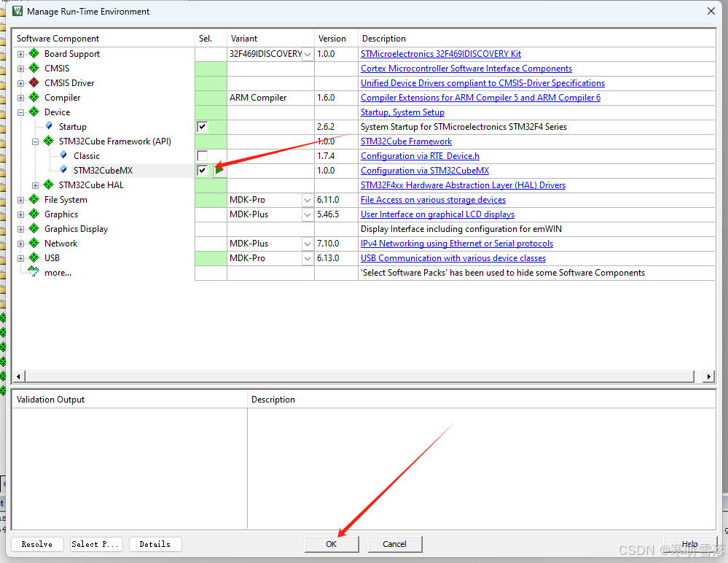Expand the CMSIS tree node
Viewport: 728px width, 563px height.
tap(20, 69)
